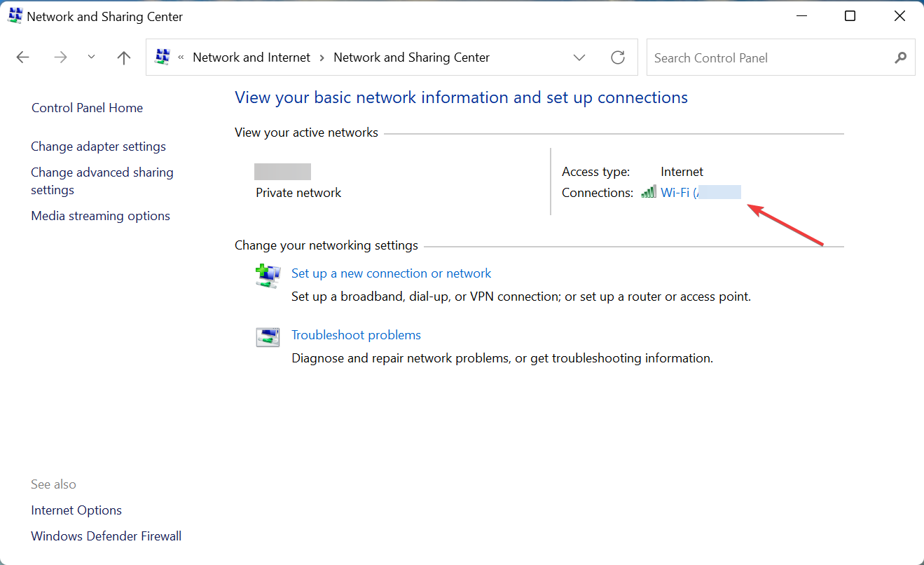Click the new connection setup icon

(x=268, y=275)
